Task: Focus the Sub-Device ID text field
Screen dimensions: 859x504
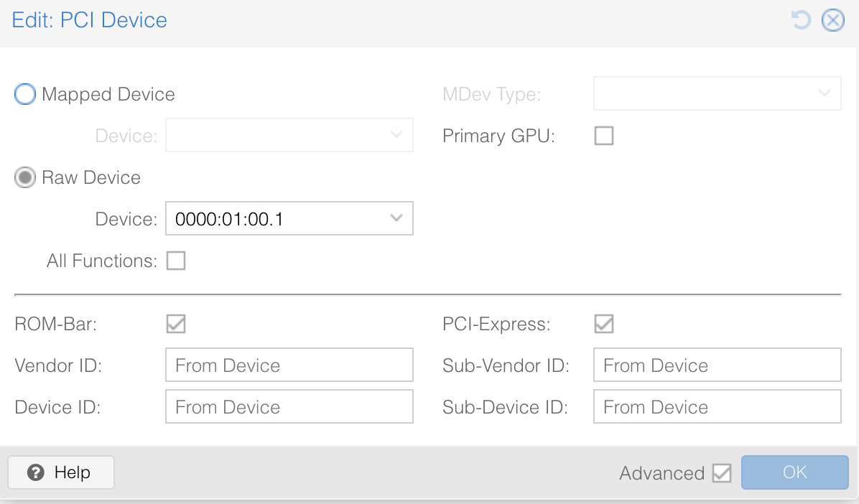Action: point(717,407)
